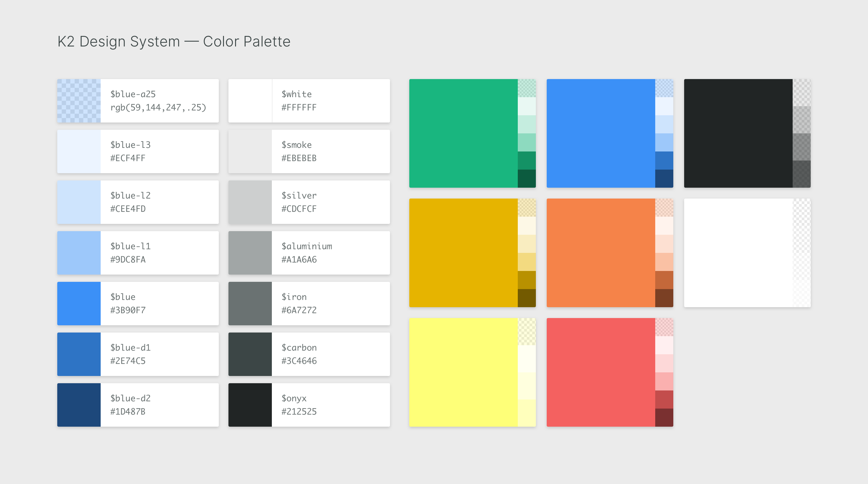The width and height of the screenshot is (868, 484).
Task: Select the $aluminium gray swatch
Action: point(250,253)
